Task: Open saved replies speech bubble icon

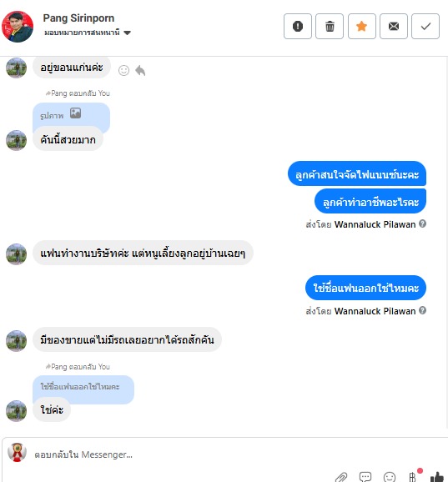Action: click(x=365, y=477)
